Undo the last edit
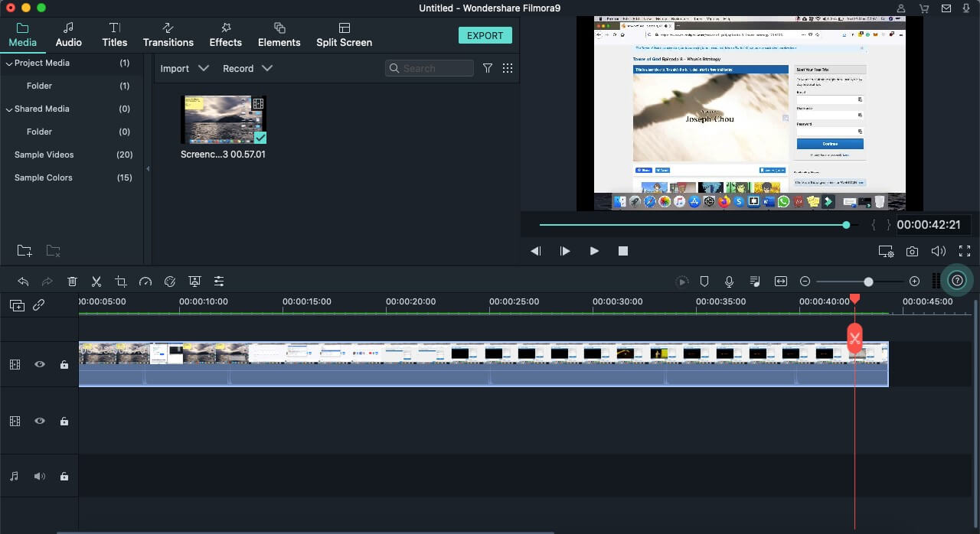This screenshot has width=980, height=534. 23,282
